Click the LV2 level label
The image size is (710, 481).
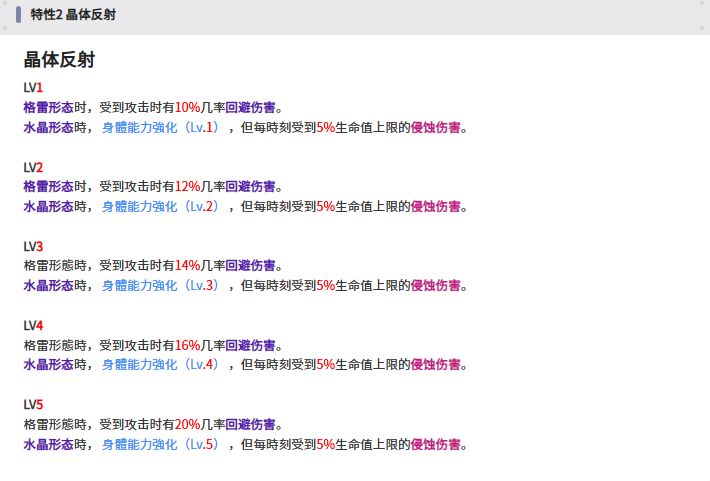coord(33,167)
